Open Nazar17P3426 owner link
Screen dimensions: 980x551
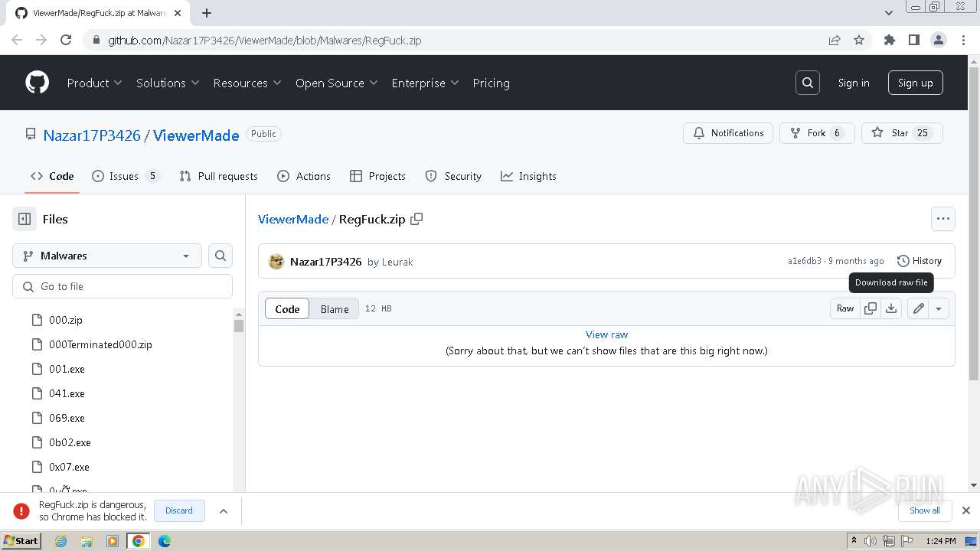(x=92, y=135)
